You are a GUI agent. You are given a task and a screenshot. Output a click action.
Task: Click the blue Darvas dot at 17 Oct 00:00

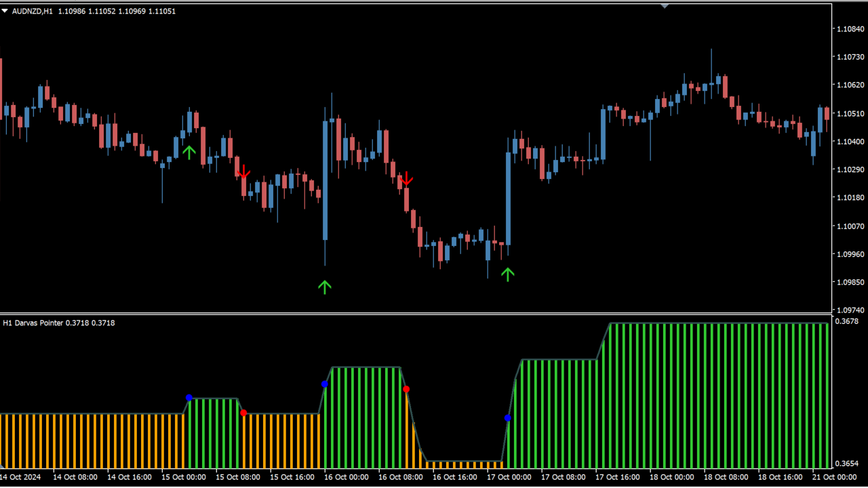[508, 418]
